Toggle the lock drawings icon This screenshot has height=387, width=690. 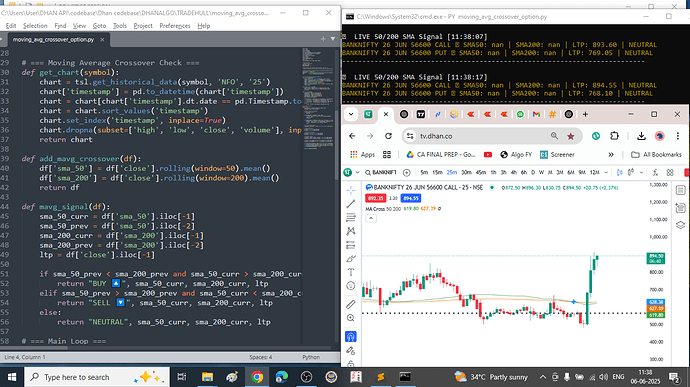[x=351, y=363]
